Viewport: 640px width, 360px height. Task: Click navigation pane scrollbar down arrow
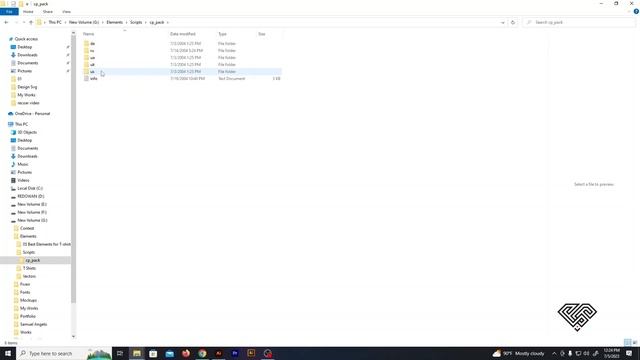coord(73,336)
